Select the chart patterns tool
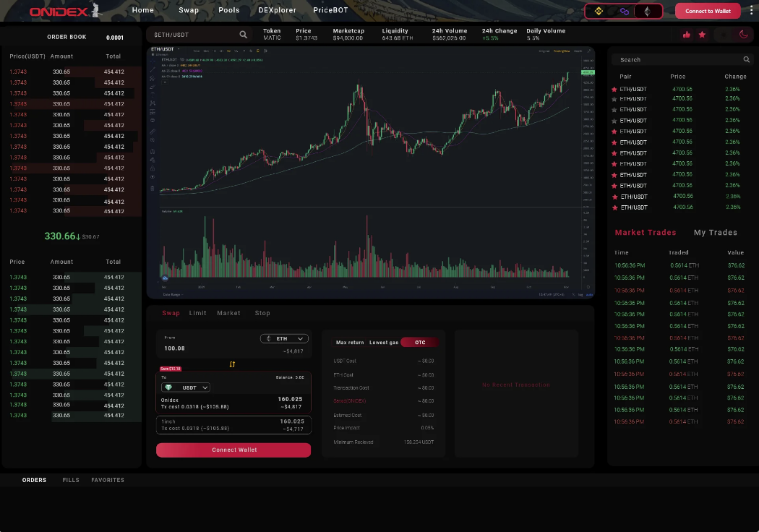Screen dimensions: 759x532 pyautogui.click(x=152, y=103)
